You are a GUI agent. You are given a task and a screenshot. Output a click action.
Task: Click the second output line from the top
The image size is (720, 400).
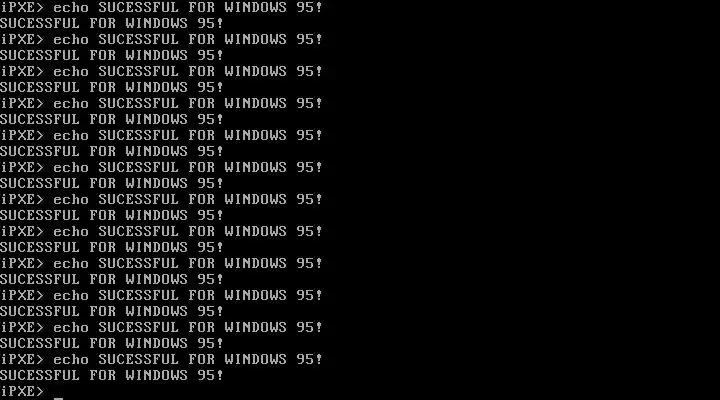pos(112,56)
